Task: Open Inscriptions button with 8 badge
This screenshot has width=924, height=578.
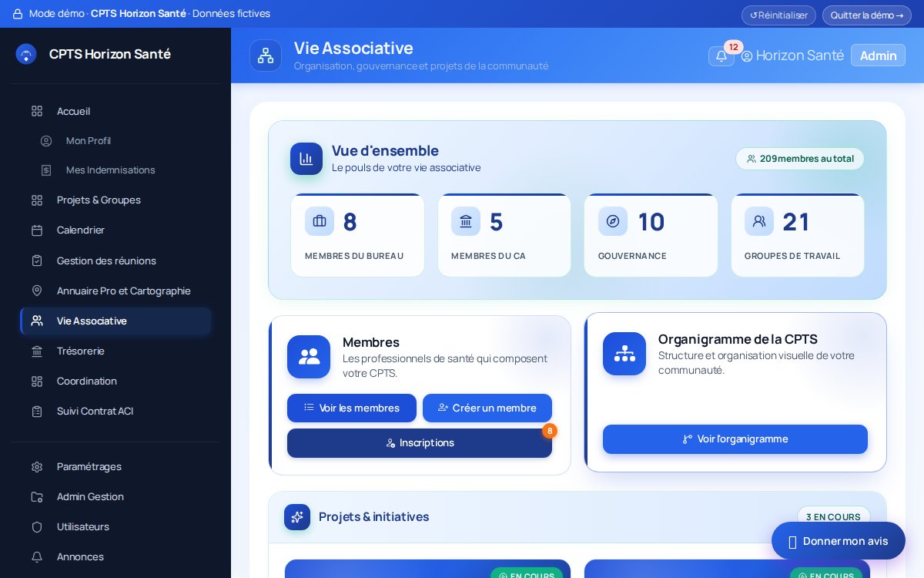Action: pyautogui.click(x=420, y=443)
